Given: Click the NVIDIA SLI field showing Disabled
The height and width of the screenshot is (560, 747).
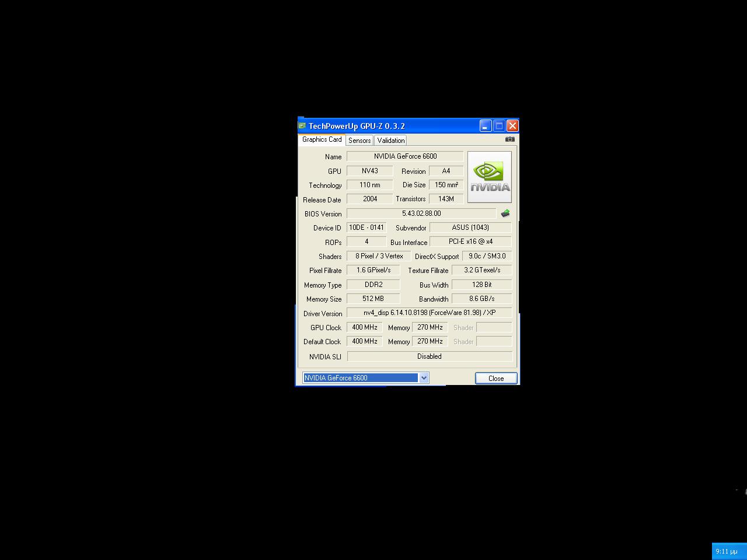Looking at the screenshot, I should click(x=430, y=356).
